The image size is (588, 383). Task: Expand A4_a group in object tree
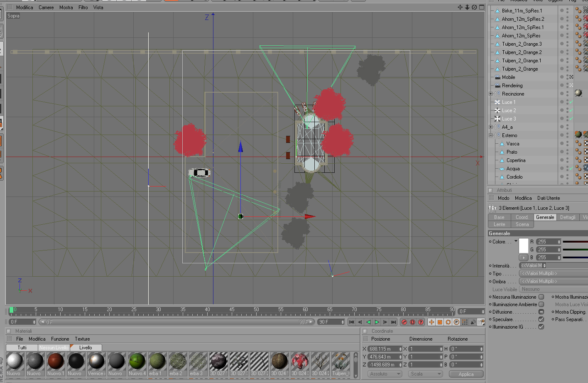(491, 127)
